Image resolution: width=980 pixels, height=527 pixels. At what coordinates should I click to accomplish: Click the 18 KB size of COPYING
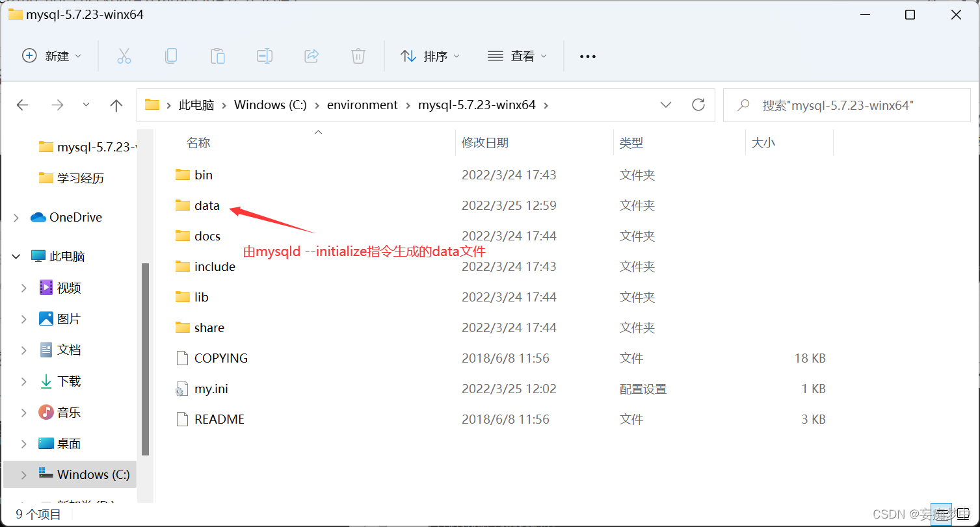point(810,358)
